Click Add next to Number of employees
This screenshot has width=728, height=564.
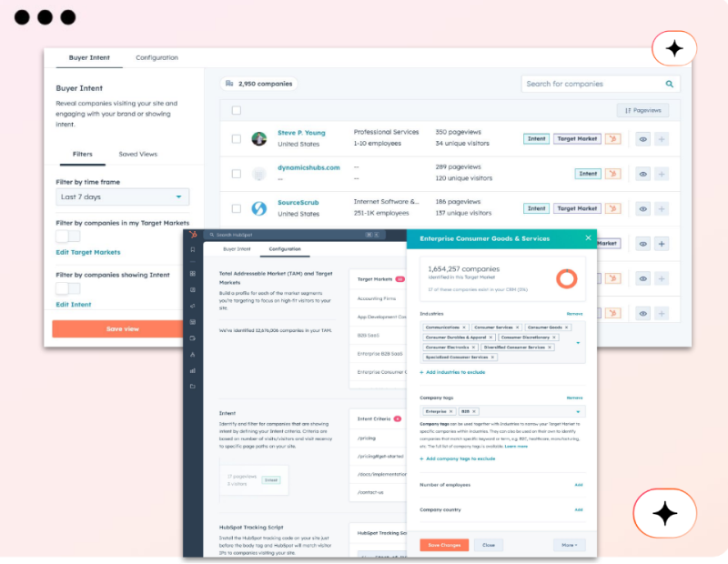pos(579,485)
